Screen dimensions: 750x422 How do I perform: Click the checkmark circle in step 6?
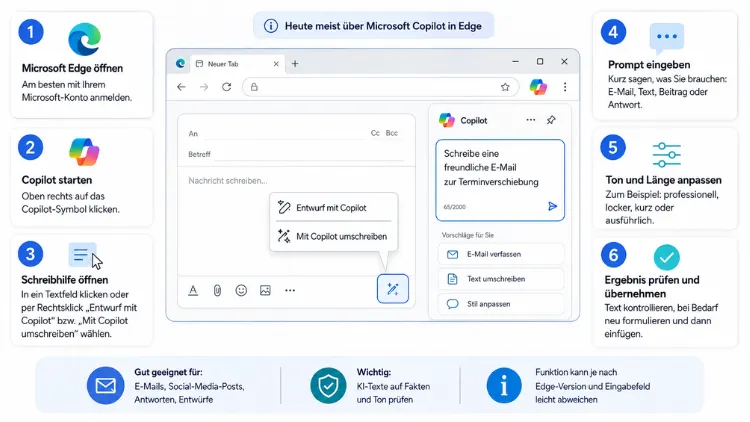click(667, 257)
